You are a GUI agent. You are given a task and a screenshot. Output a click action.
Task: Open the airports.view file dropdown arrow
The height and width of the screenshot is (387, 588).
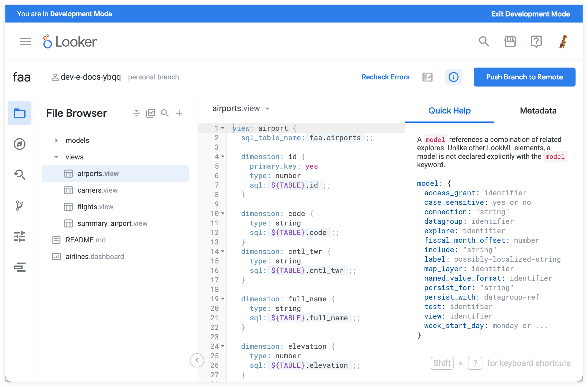267,109
